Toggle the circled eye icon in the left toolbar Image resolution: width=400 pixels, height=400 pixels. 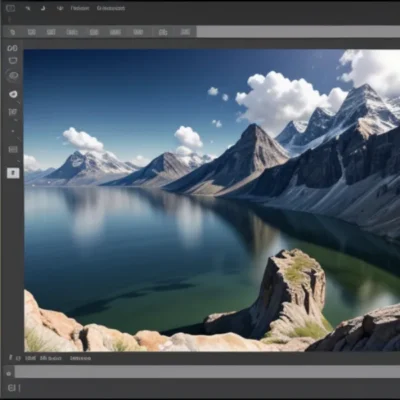tap(13, 76)
